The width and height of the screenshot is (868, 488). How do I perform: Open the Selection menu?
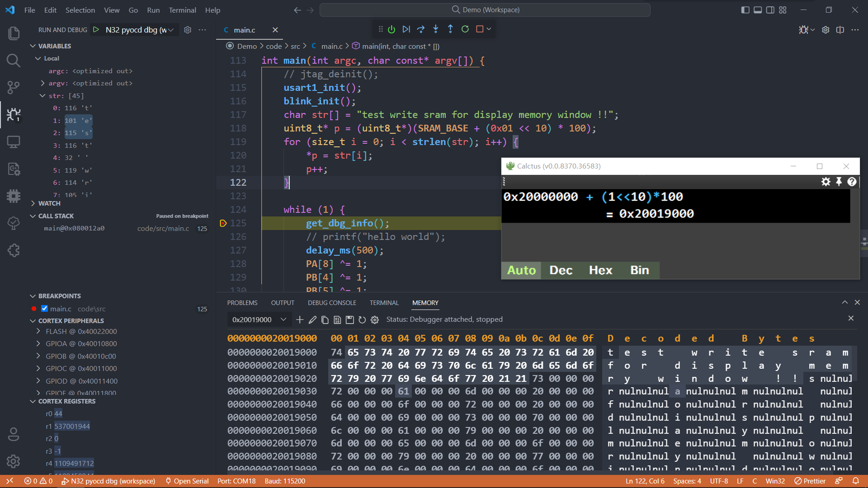(80, 10)
